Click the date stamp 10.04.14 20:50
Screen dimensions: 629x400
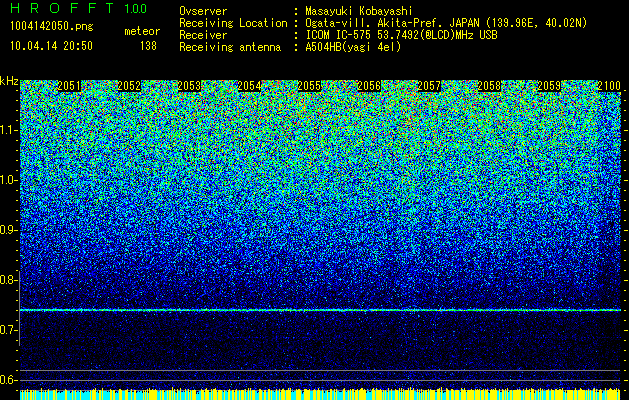click(x=51, y=46)
